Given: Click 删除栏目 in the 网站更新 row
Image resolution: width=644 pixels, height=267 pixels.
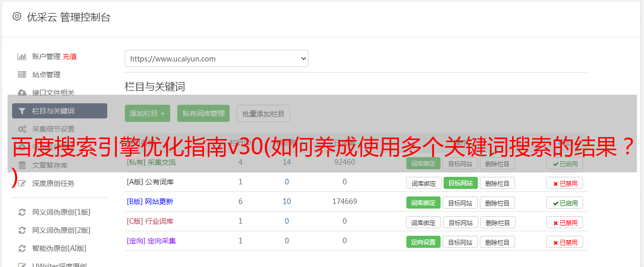Looking at the screenshot, I should click(497, 203).
